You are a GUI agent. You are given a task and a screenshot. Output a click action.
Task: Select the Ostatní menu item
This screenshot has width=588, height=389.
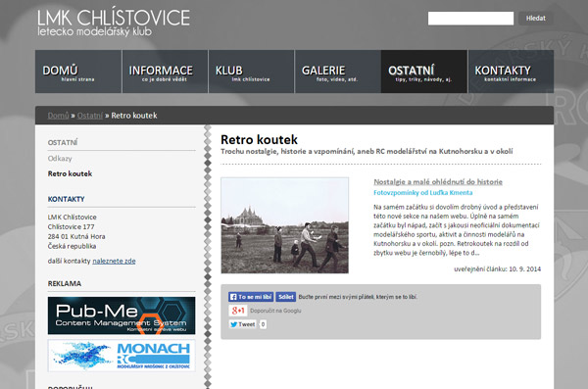coord(424,72)
